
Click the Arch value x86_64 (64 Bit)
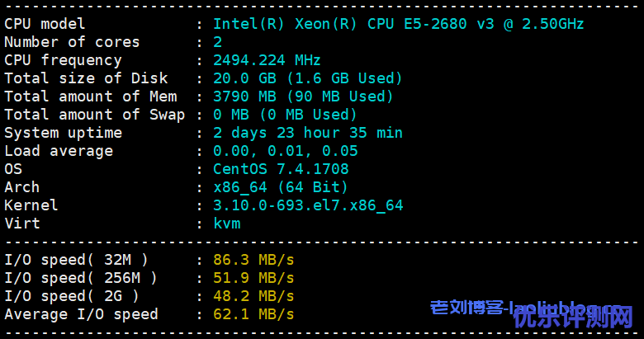click(x=281, y=187)
